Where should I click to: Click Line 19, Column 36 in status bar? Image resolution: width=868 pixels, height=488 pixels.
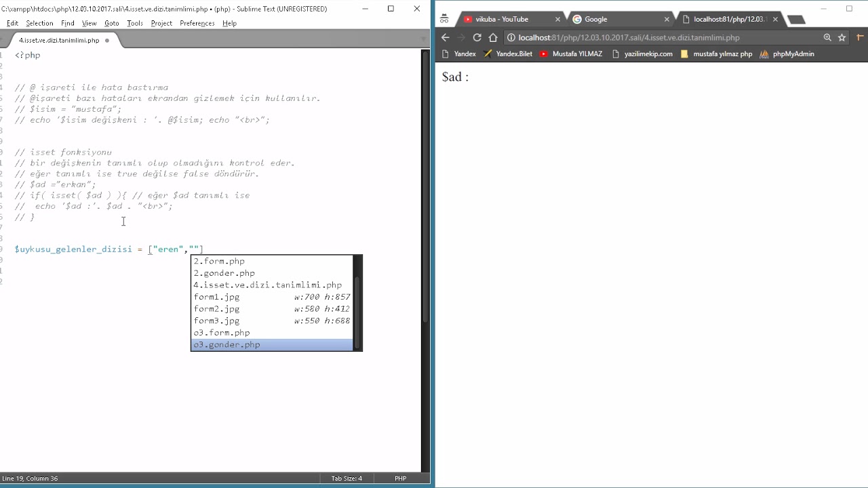30,479
